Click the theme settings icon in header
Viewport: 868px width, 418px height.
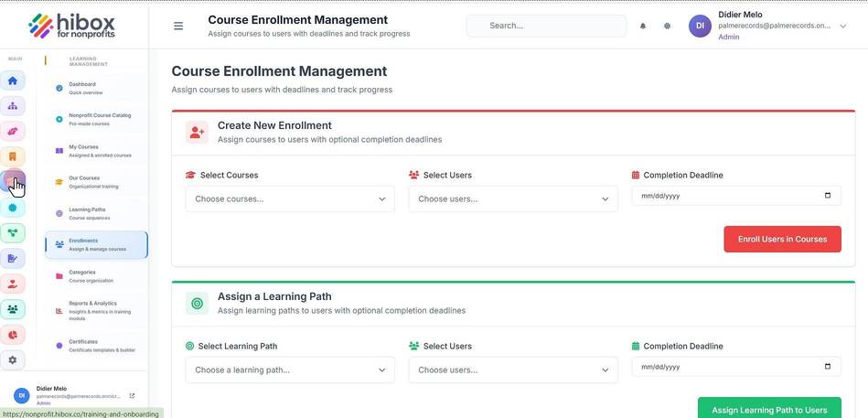click(x=667, y=26)
